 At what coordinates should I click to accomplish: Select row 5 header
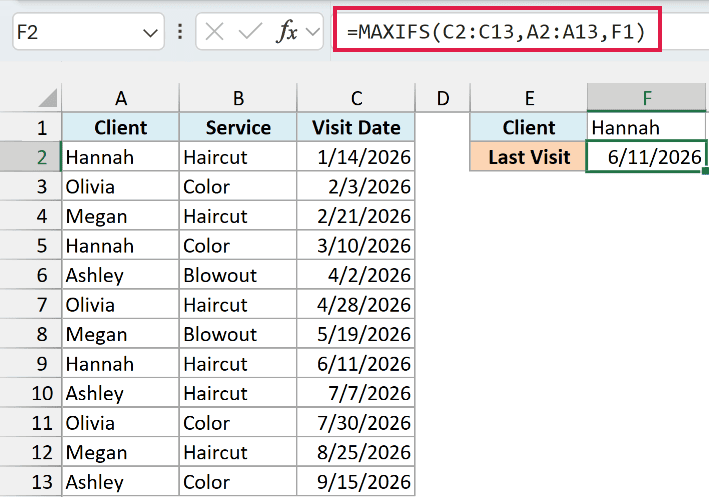click(x=31, y=246)
